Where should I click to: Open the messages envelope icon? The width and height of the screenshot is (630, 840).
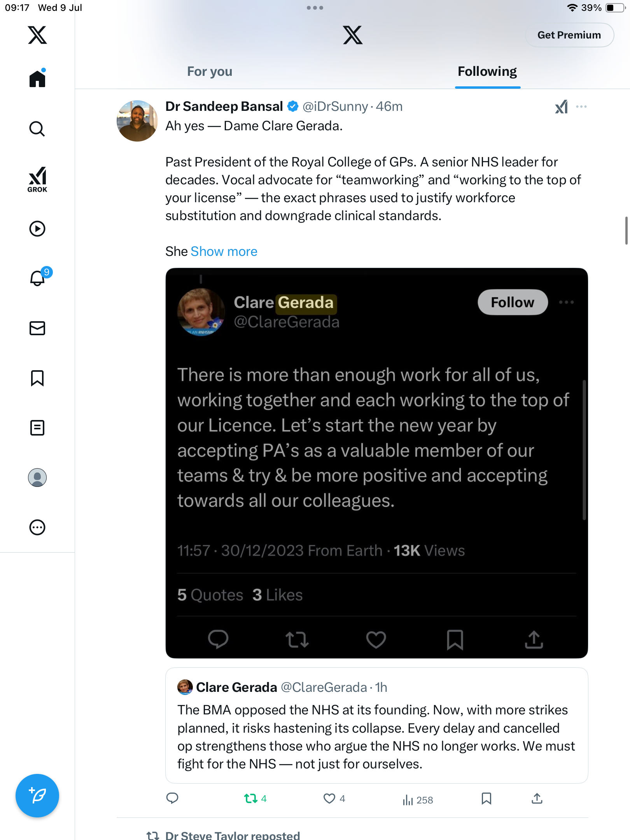point(37,328)
